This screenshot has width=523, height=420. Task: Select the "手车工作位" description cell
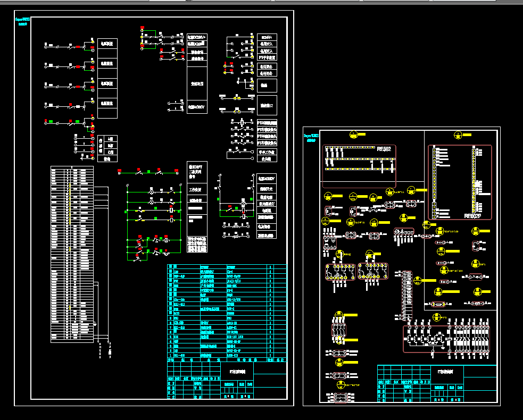[x=267, y=152]
